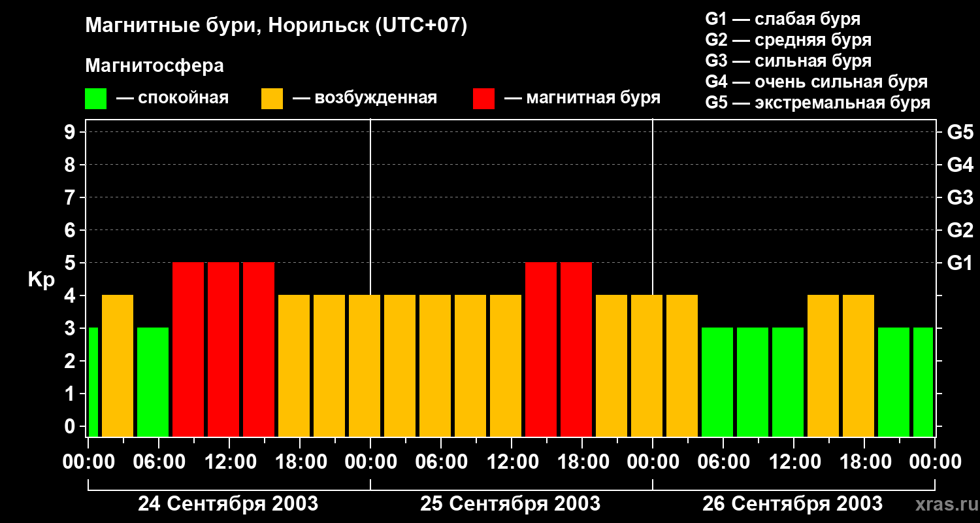Click the middle red bar on 24 September
Viewport: 980px width, 523px height.
(223, 349)
